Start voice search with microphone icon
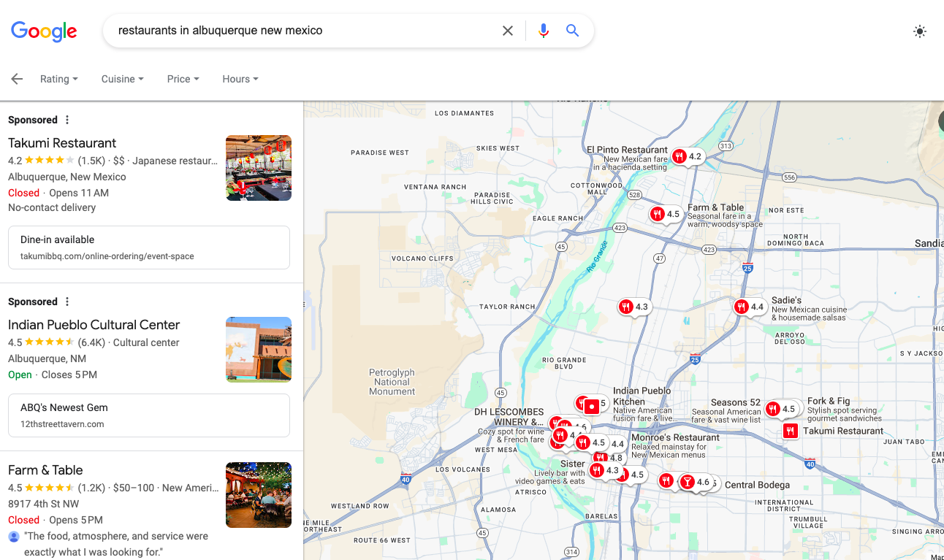 [x=544, y=31]
